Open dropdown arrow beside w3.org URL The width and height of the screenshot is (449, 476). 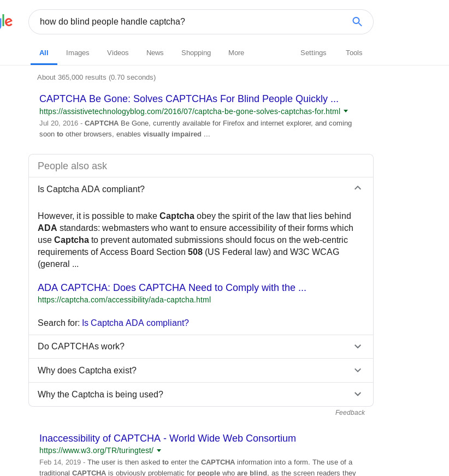pos(159,450)
